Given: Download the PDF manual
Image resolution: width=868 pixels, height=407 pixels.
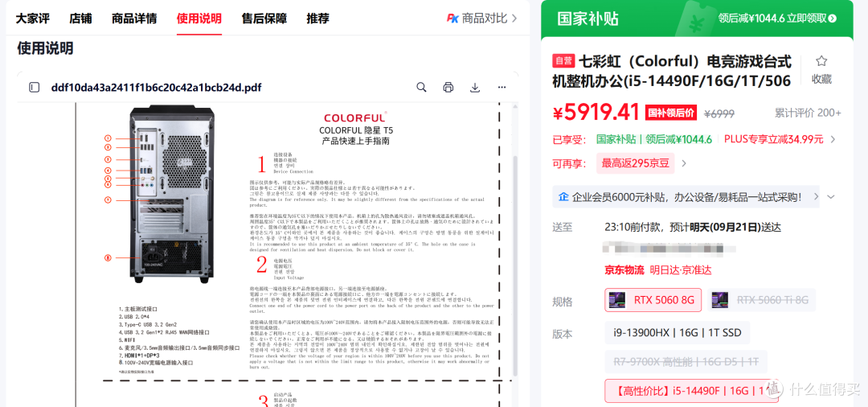Looking at the screenshot, I should click(474, 87).
